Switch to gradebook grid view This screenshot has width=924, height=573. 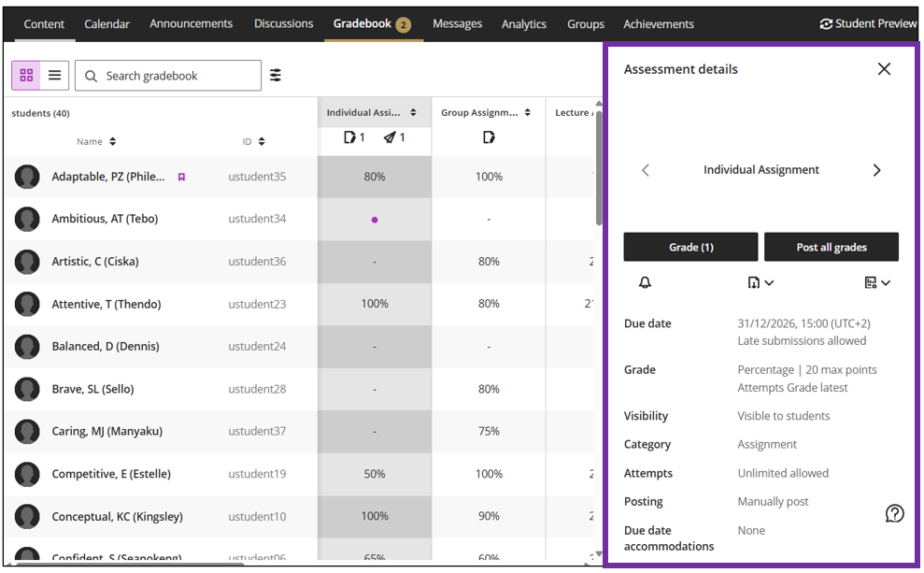pos(26,76)
